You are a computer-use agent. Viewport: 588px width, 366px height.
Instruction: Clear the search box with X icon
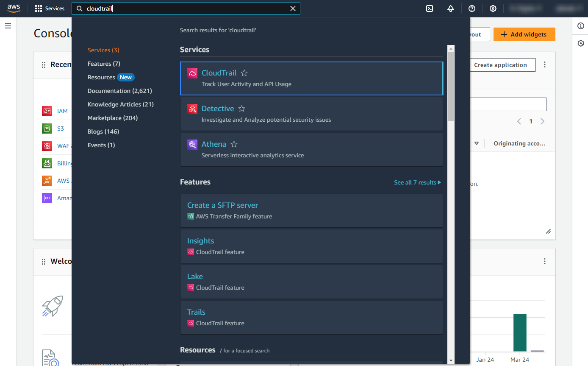293,8
